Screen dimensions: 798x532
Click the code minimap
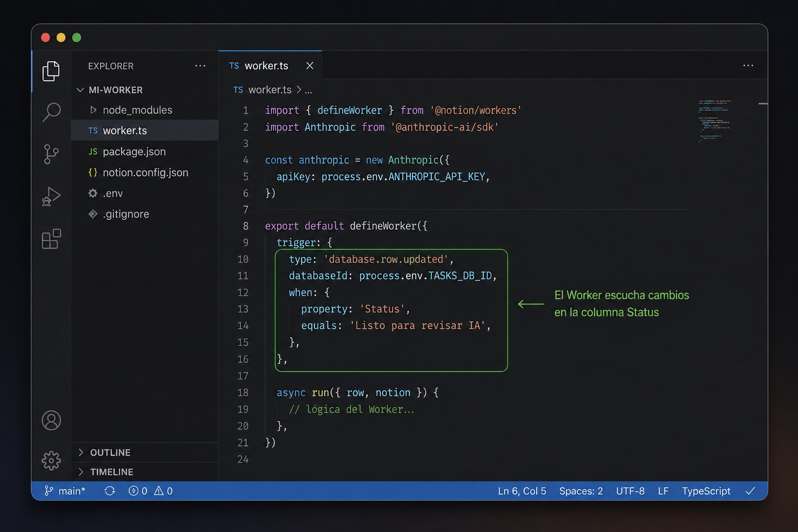pos(716,120)
